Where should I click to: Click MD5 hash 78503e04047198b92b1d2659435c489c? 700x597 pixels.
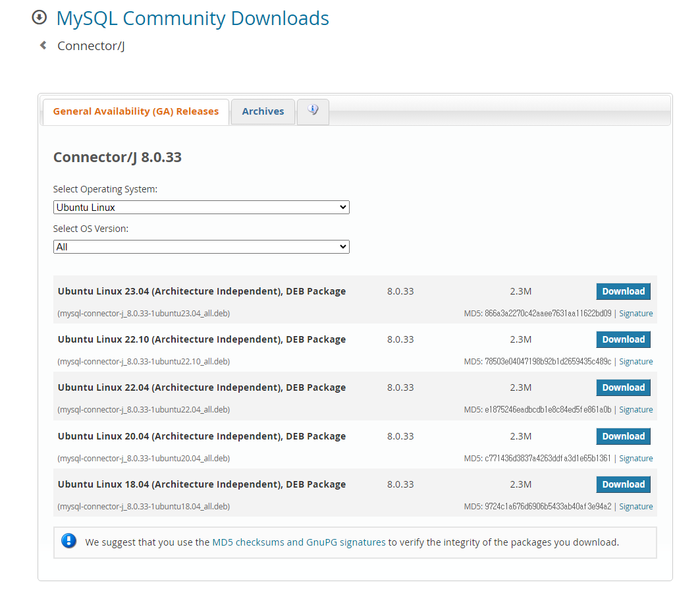pos(548,362)
